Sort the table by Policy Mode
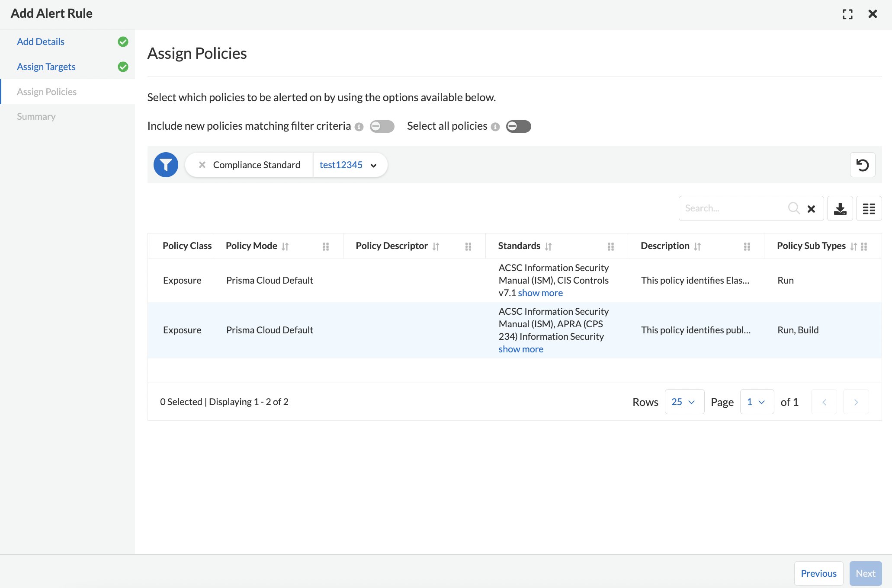This screenshot has width=892, height=588. pos(285,246)
